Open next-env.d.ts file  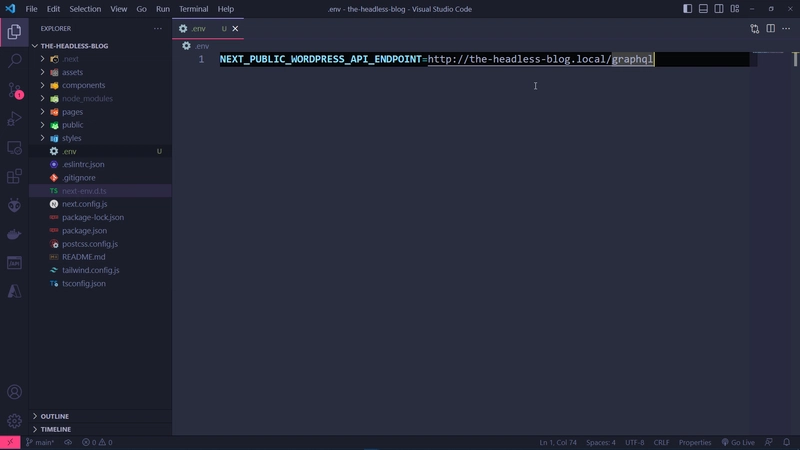[x=100, y=191]
